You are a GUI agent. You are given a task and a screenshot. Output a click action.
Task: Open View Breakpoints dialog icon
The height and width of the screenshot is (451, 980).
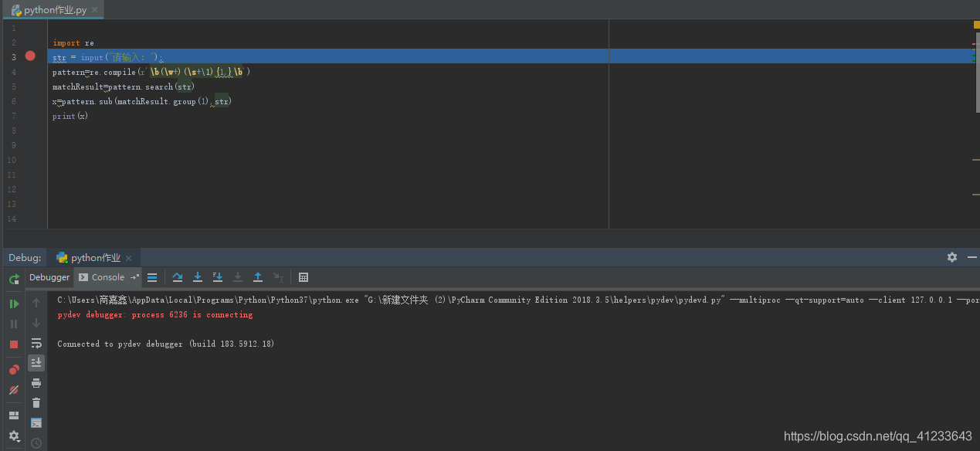pos(13,369)
